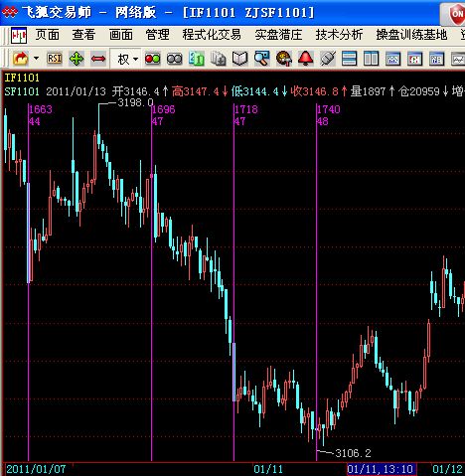This screenshot has width=465, height=476.
Task: Toggle the red-green lights icon
Action: pyautogui.click(x=152, y=59)
